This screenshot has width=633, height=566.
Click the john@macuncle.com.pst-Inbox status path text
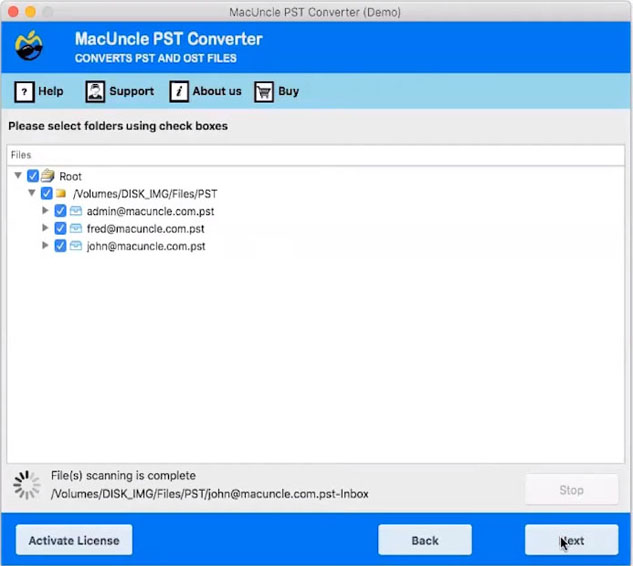(210, 494)
